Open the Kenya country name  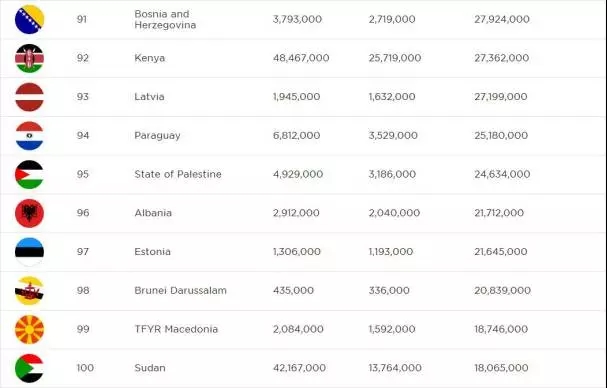(149, 58)
